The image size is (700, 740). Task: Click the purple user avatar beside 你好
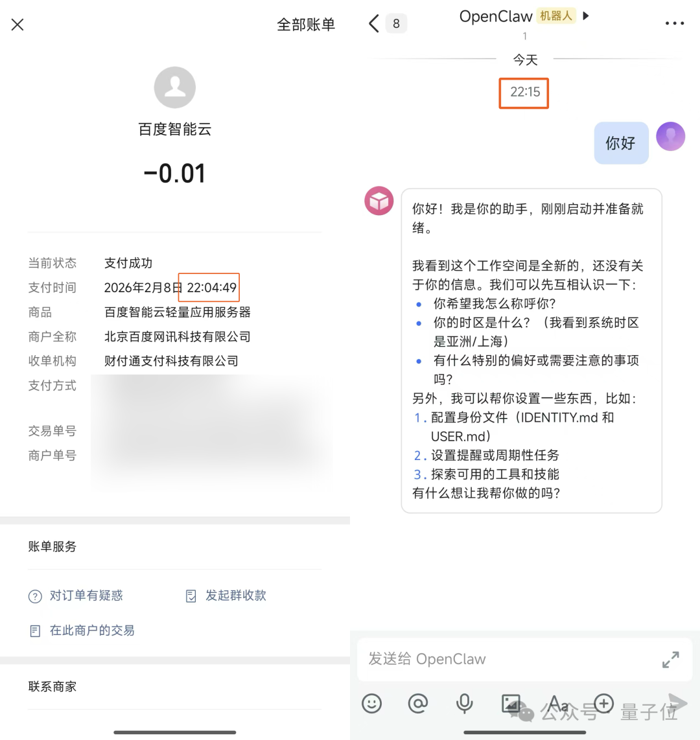670,136
